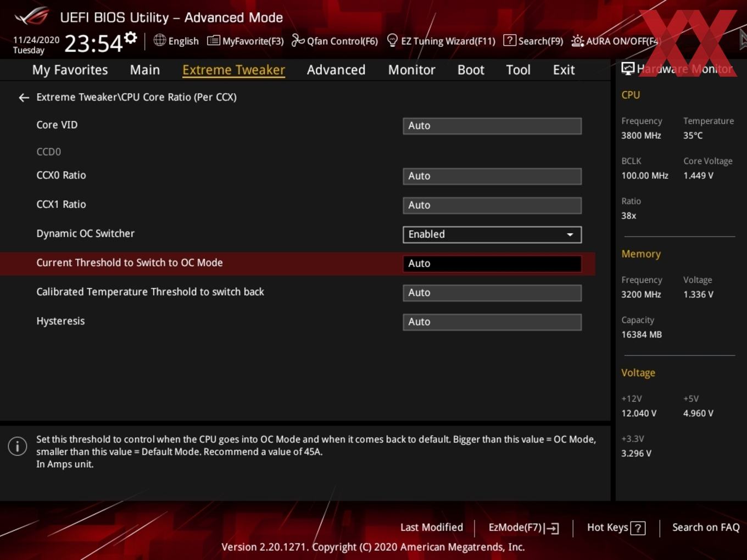Click the Core Voltage 1.449 V value
Screen dimensions: 747x560
(x=698, y=176)
